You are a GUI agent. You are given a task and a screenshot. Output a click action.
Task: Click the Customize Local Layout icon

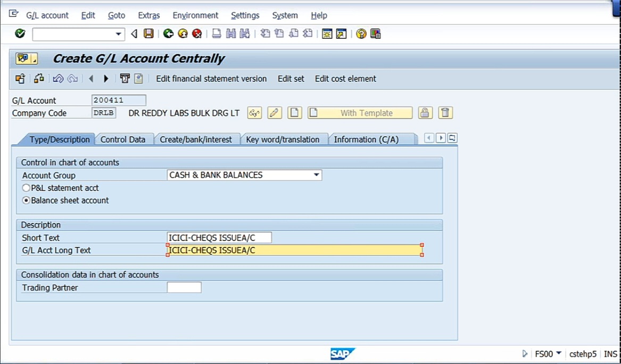point(375,34)
